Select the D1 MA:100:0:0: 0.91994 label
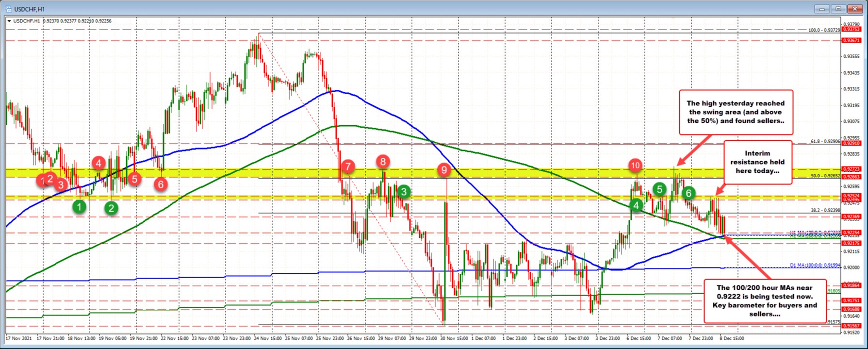Screen dimensions: 868x349 [815, 265]
